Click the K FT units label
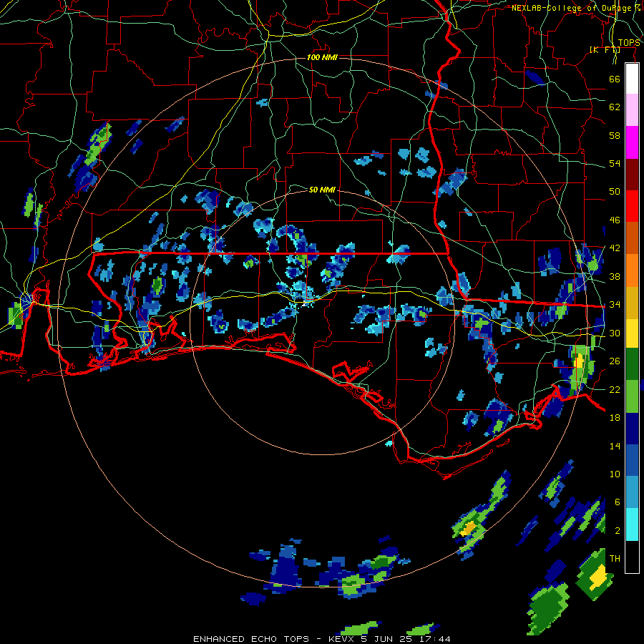 coord(605,50)
